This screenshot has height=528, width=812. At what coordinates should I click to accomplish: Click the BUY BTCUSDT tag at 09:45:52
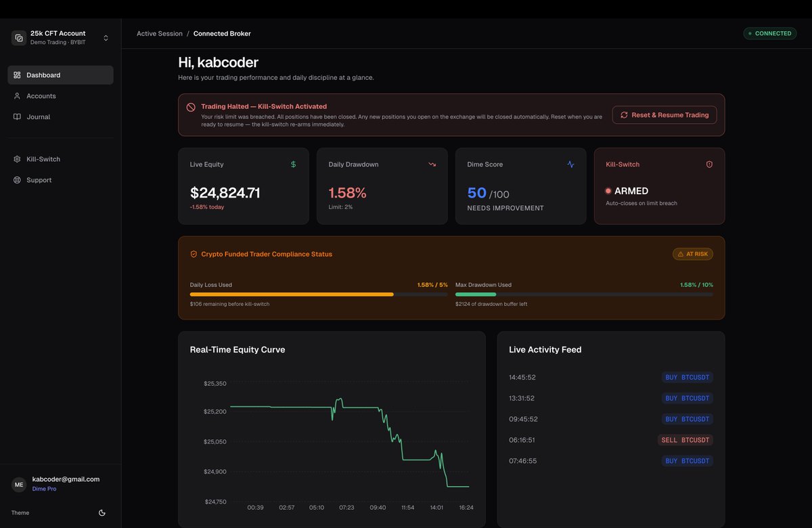[687, 420]
